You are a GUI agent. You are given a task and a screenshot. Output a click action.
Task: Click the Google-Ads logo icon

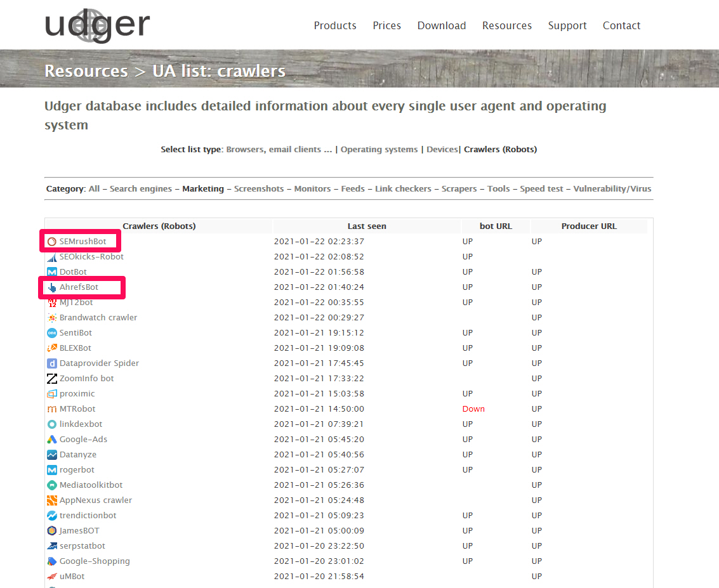pos(52,440)
